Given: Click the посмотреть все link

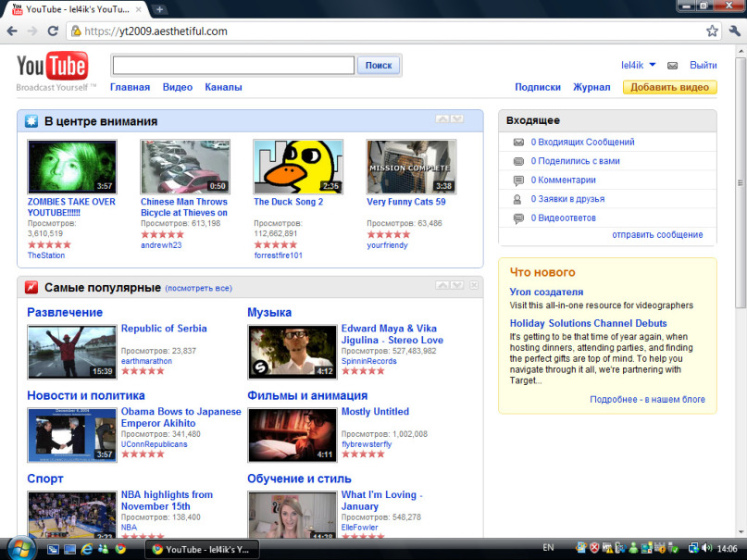Looking at the screenshot, I should click(199, 289).
